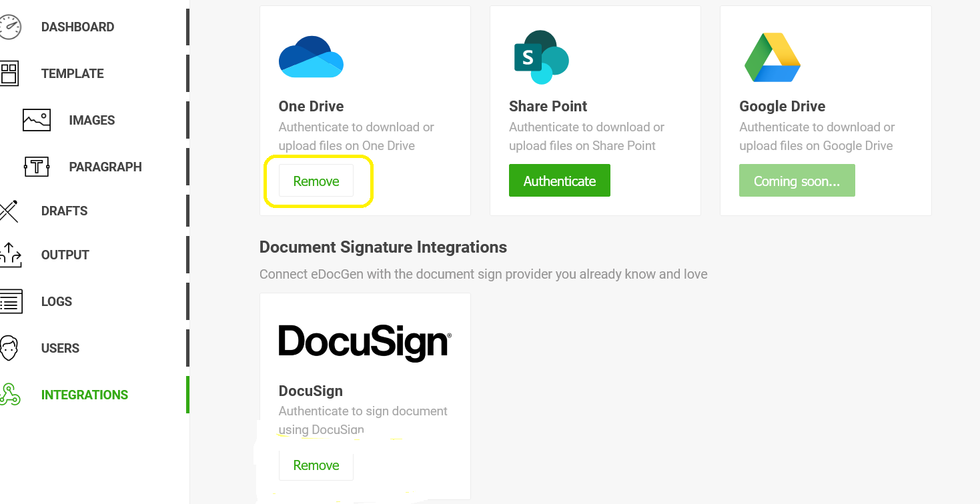Image resolution: width=980 pixels, height=504 pixels.
Task: Click 'upload files on One Drive' description
Action: (x=347, y=145)
